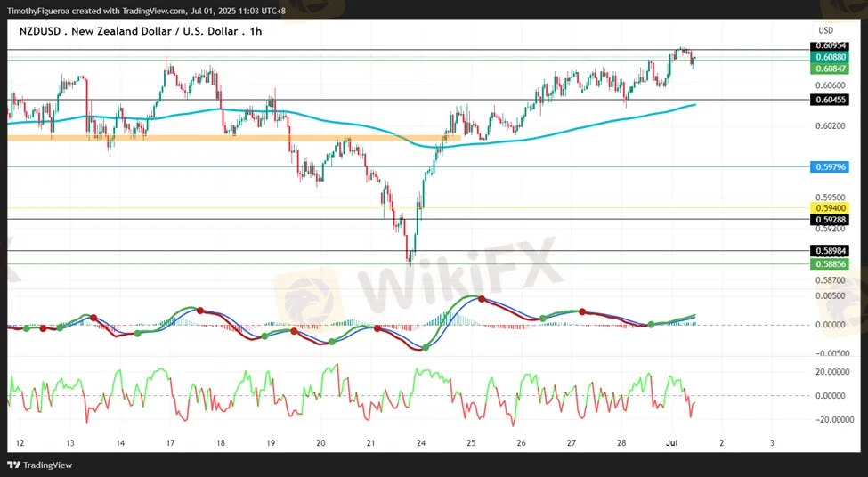Click the 0.59500 axis value
This screenshot has height=477, width=868.
831,197
